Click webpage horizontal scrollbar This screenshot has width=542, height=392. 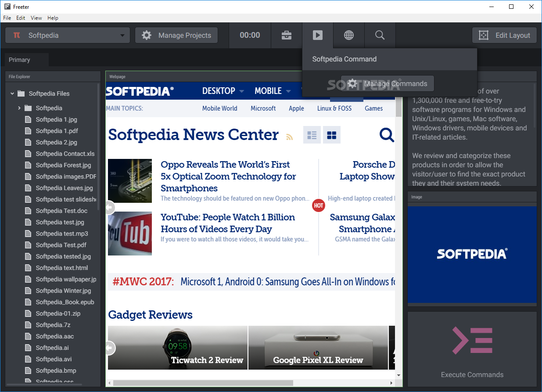[203, 383]
